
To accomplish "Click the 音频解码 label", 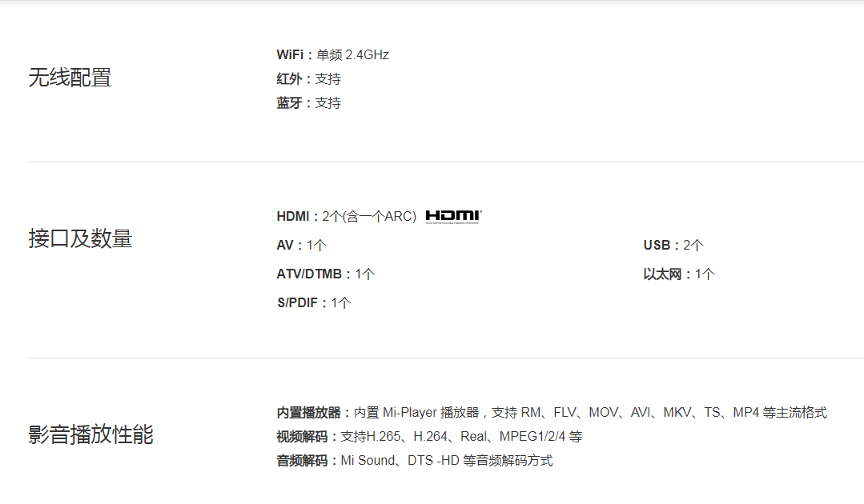I will [x=302, y=461].
